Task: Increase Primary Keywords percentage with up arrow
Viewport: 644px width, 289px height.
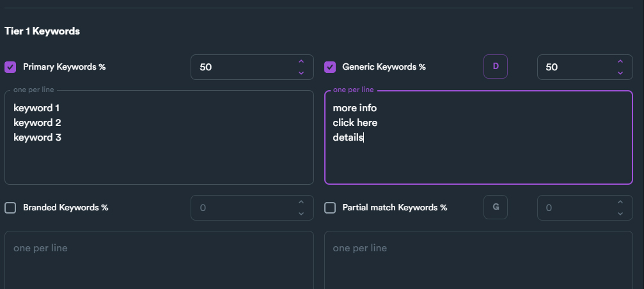Action: [x=301, y=61]
